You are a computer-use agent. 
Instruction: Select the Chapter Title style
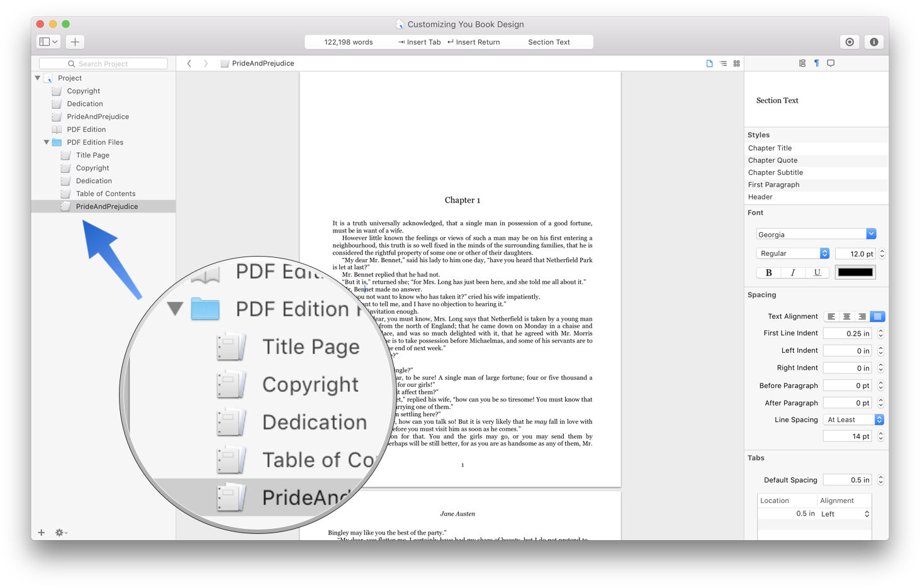tap(816, 148)
